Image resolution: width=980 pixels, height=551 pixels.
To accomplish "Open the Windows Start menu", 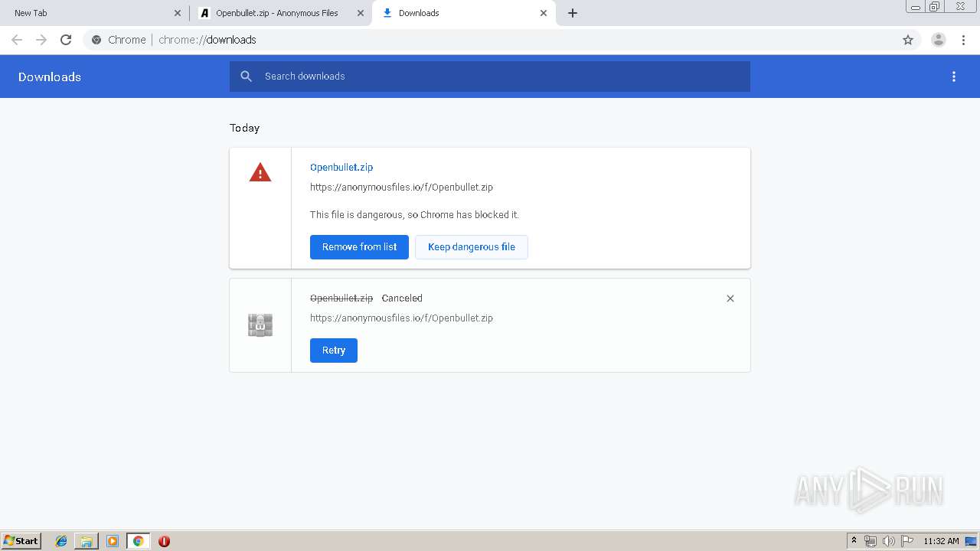I will 21,541.
